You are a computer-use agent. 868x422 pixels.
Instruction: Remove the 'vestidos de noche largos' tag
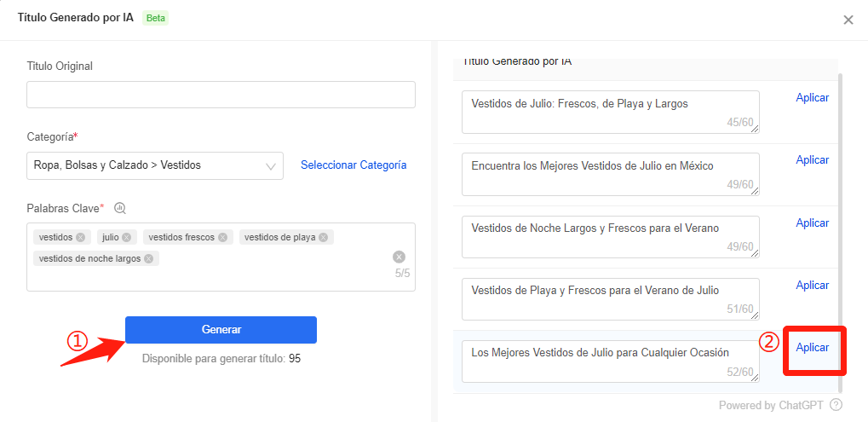pyautogui.click(x=148, y=258)
